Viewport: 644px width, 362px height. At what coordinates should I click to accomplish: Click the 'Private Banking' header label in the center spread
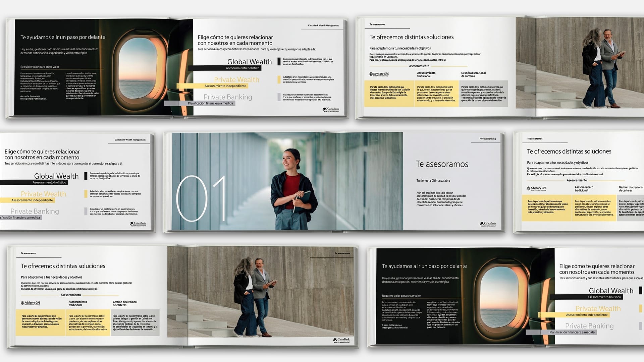tap(487, 139)
